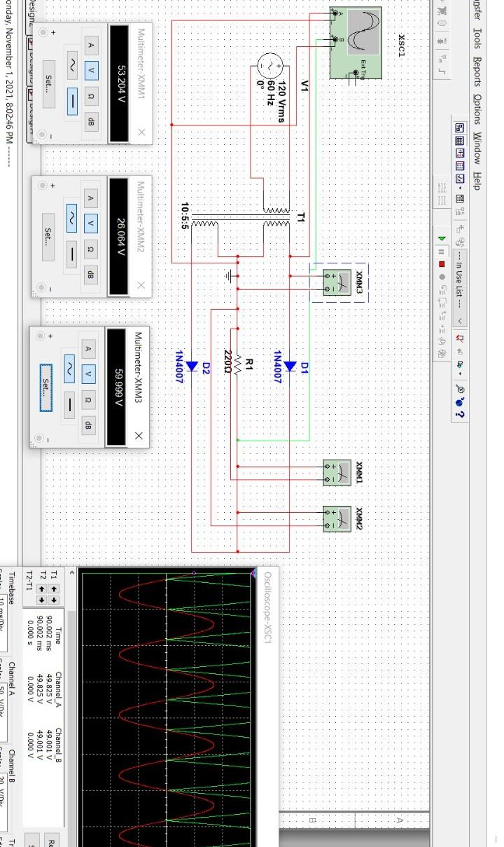Select dB mode in Multimeter-XMM2
This screenshot has height=847, width=504.
tap(91, 275)
